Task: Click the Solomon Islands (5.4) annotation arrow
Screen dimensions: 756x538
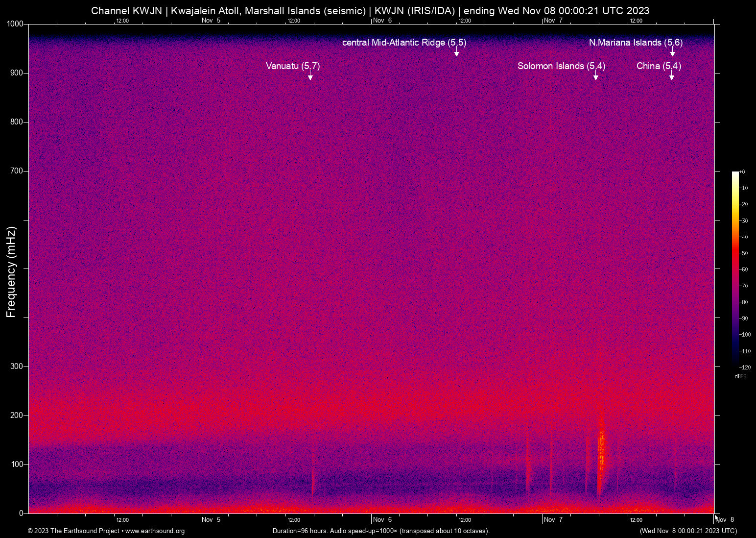Action: (x=596, y=74)
